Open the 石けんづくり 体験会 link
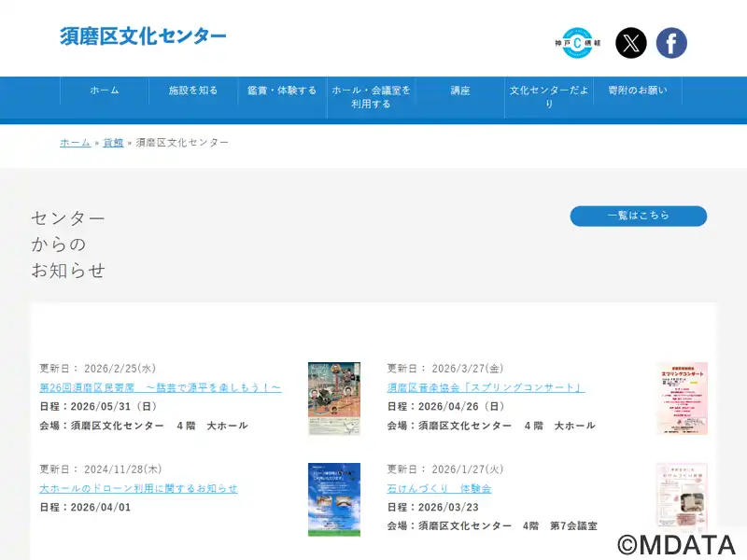Viewport: 747px width, 560px height. coord(439,488)
